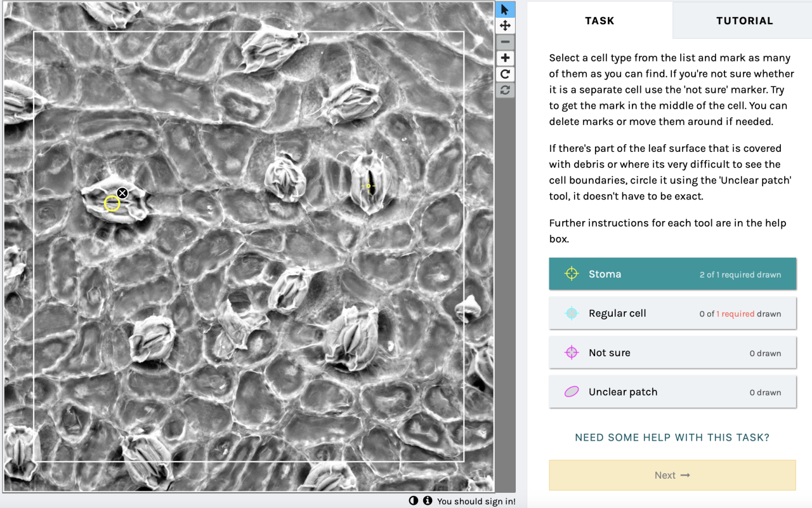Select the pan/move image tool
This screenshot has width=812, height=508.
click(x=505, y=25)
